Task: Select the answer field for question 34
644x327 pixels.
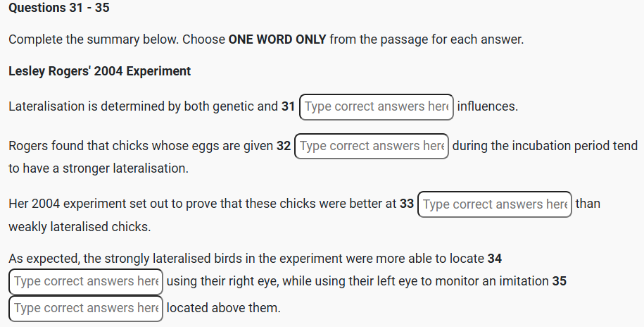Action: [86, 282]
